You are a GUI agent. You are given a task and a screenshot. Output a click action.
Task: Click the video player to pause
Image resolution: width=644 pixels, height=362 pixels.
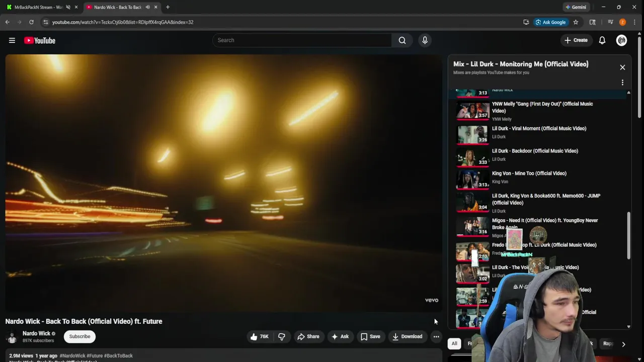point(223,183)
